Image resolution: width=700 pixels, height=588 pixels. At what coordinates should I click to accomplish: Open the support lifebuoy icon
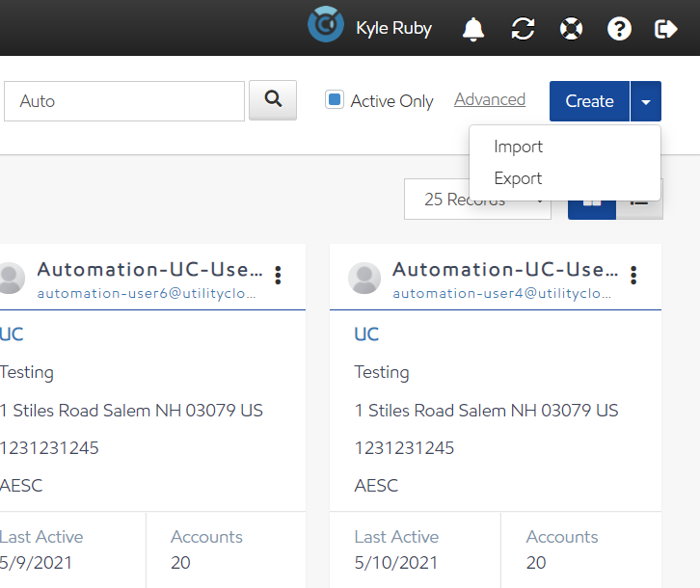pos(571,29)
